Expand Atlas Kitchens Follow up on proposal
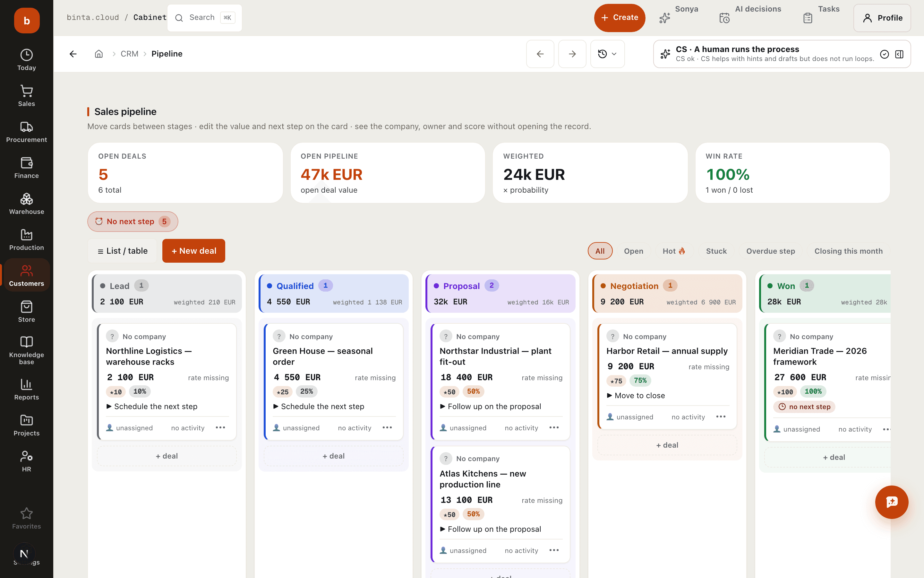Image resolution: width=924 pixels, height=578 pixels. [x=490, y=529]
